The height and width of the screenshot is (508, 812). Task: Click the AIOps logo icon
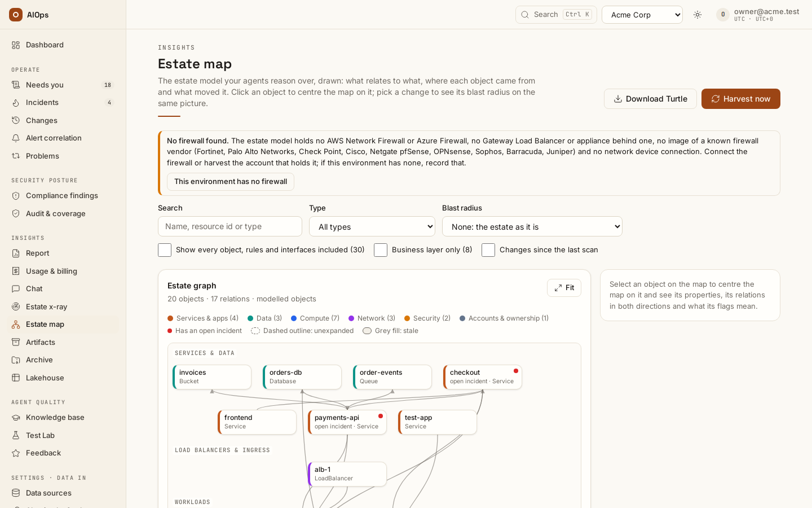tap(16, 15)
